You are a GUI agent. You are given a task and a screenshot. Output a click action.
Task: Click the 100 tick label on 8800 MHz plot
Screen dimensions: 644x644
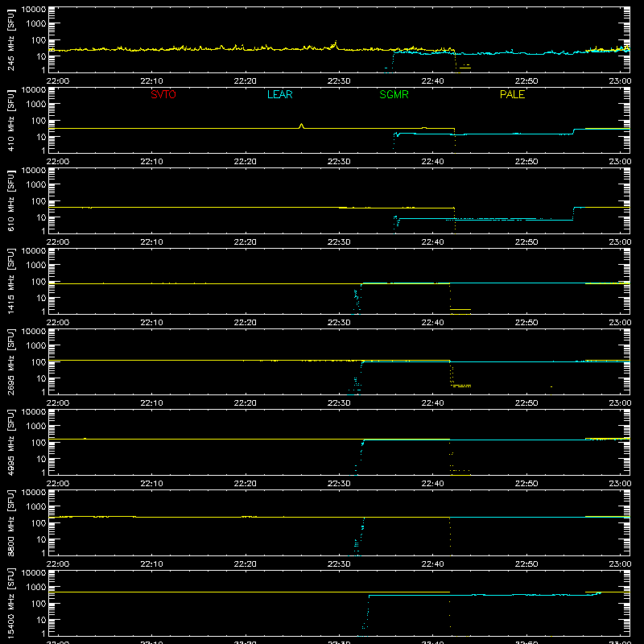click(39, 523)
